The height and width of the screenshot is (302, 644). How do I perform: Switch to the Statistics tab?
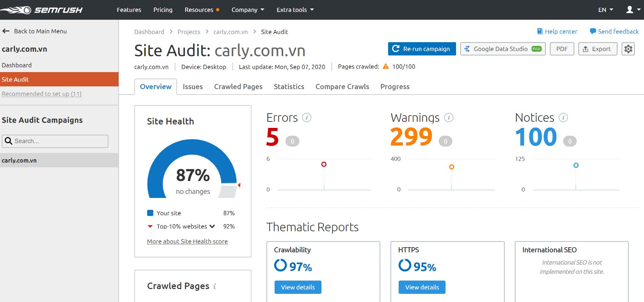pos(289,87)
